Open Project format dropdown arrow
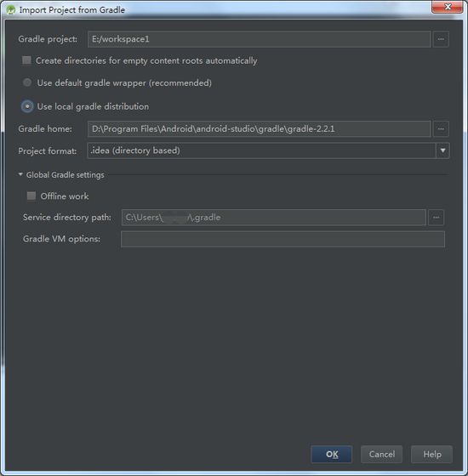The width and height of the screenshot is (468, 476). [442, 150]
